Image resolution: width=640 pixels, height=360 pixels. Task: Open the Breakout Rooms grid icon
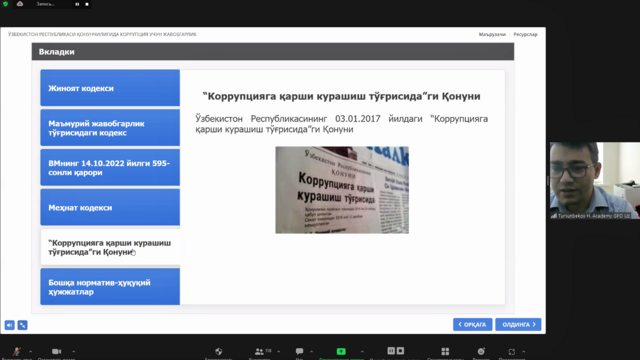point(445,351)
